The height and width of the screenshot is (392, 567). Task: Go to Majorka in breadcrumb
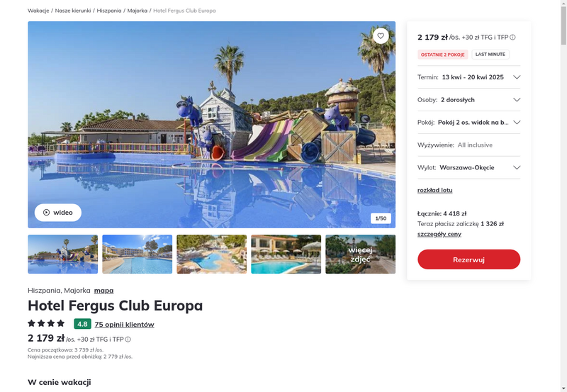(x=137, y=11)
